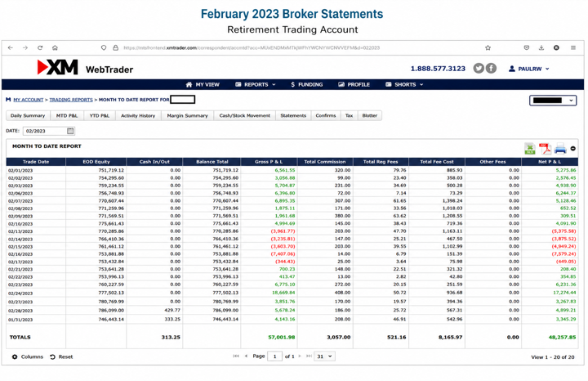Screen dimensions: 588x381
Task: Follow TRADING REPORTS breadcrumb link
Action: pos(71,100)
